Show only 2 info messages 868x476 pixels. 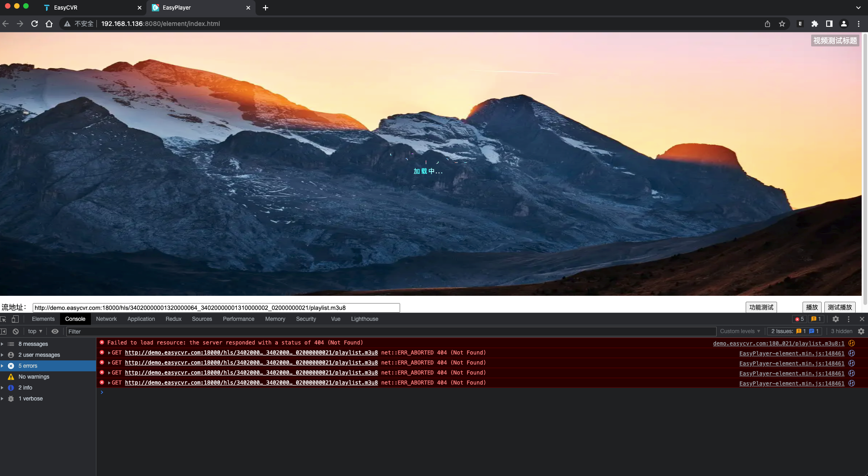tap(25, 387)
